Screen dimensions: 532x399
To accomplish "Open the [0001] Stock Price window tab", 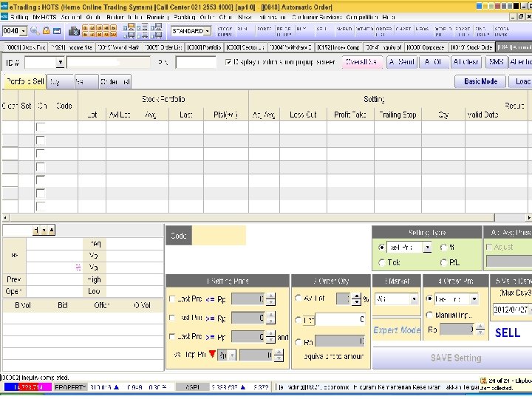I will (26, 47).
